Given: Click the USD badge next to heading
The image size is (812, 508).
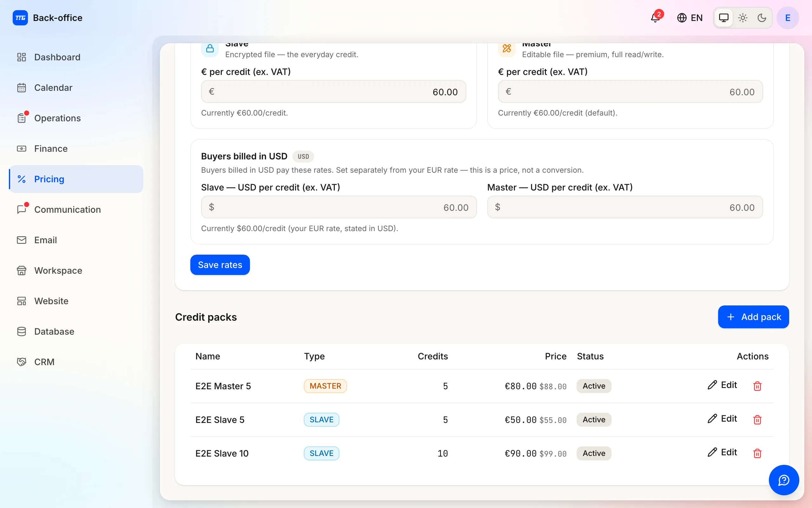Looking at the screenshot, I should [x=303, y=157].
